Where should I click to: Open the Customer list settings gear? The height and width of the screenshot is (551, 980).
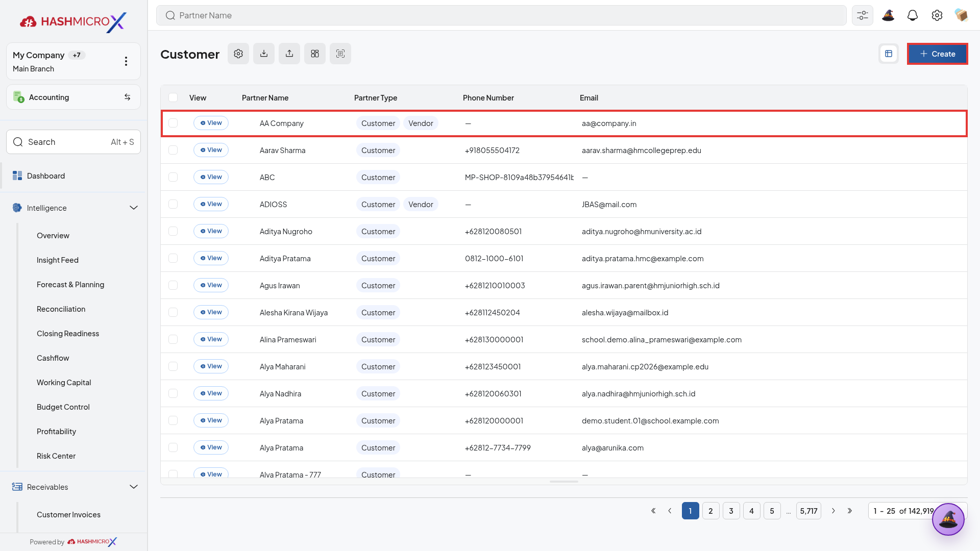click(x=238, y=54)
